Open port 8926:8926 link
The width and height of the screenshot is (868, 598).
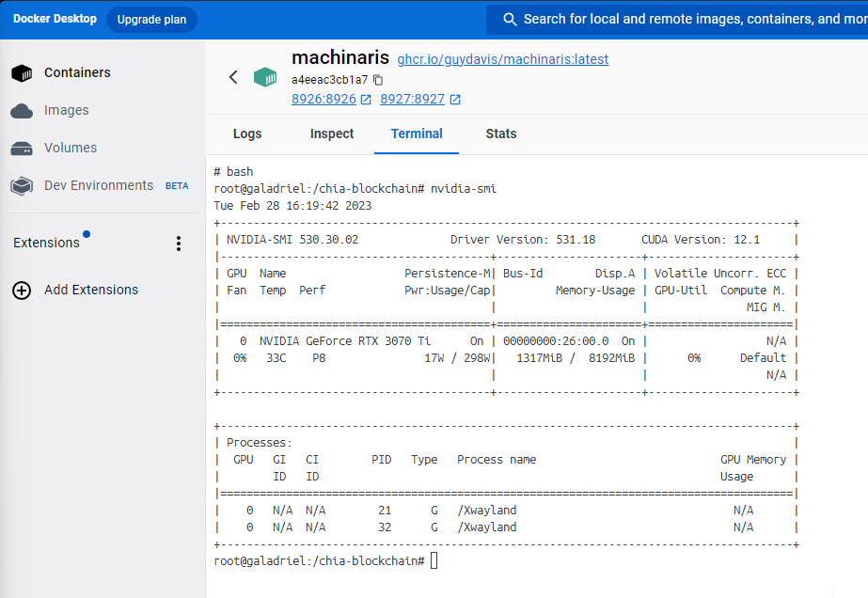coord(324,99)
